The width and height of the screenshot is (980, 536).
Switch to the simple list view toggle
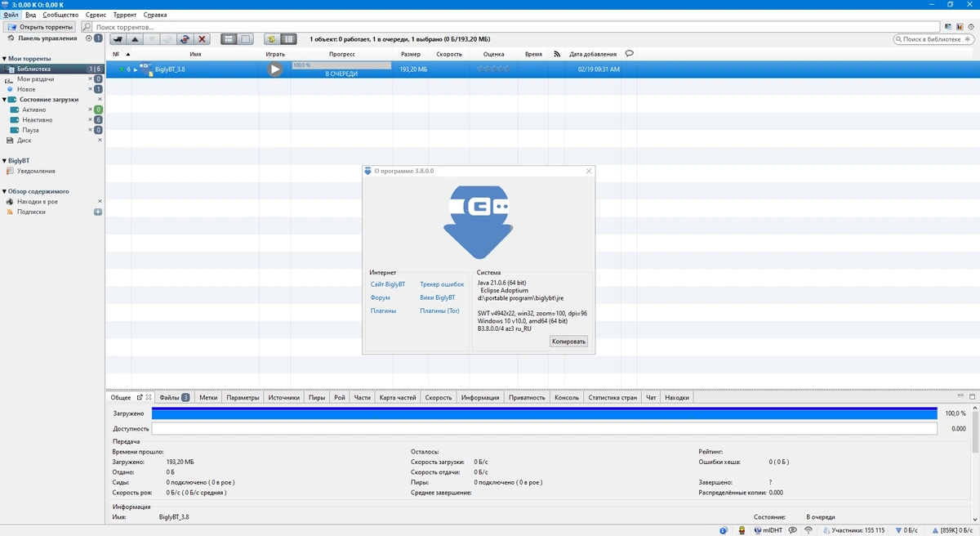tap(229, 39)
